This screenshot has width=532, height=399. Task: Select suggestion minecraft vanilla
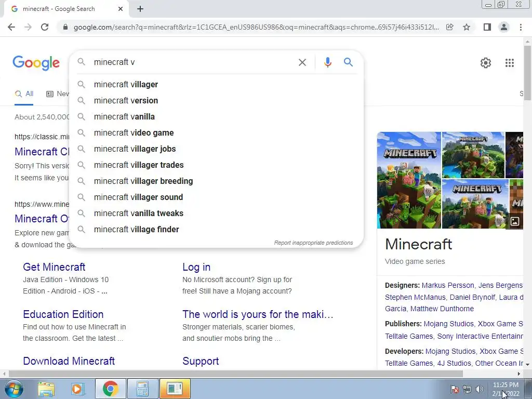[217, 117]
